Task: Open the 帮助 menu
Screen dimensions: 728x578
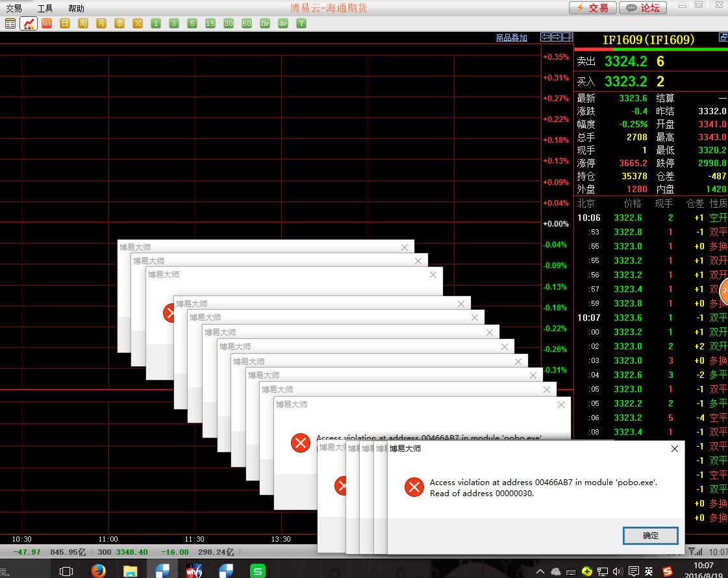Action: pyautogui.click(x=76, y=8)
